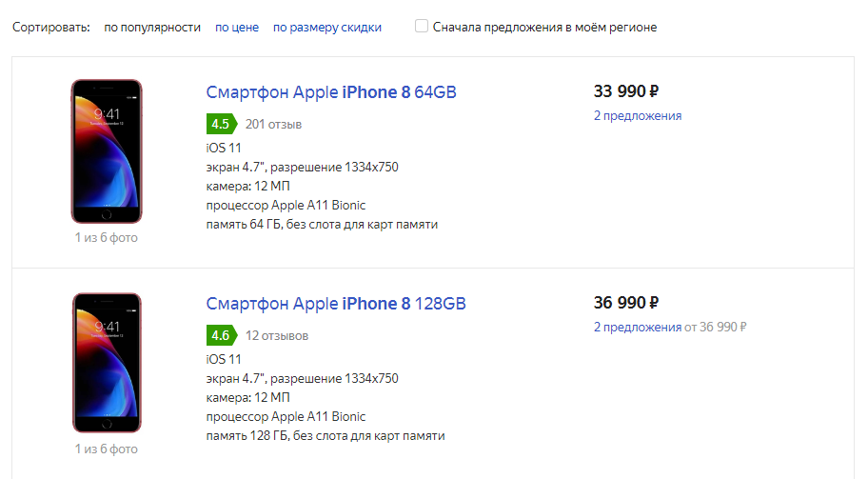
Task: View 2 offers for iPhone 8 64GB
Action: click(x=638, y=116)
